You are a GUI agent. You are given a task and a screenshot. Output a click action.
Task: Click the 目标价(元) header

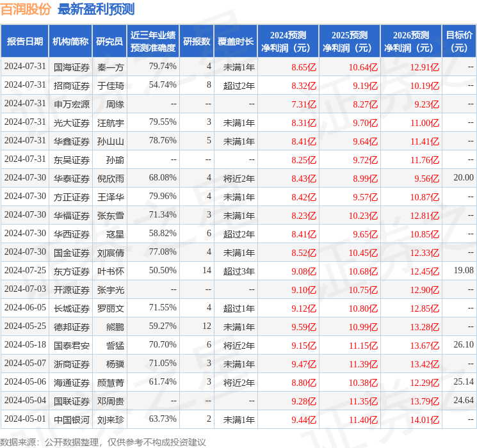coord(459,42)
